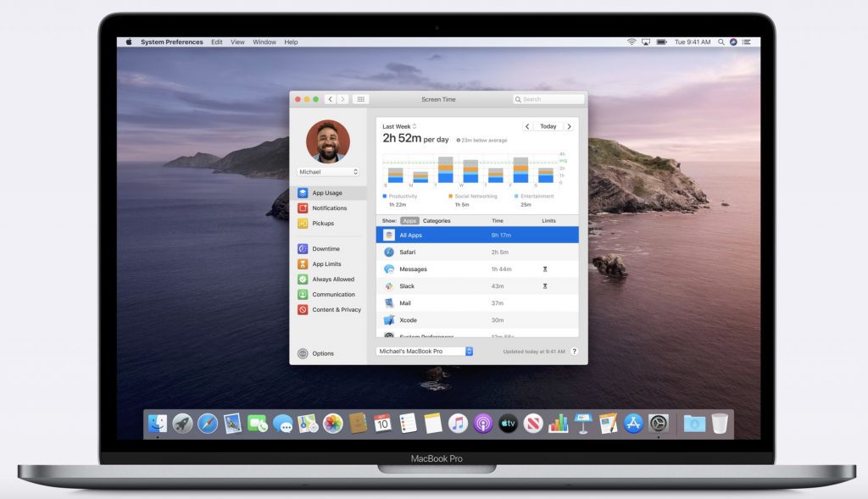The height and width of the screenshot is (499, 868).
Task: Open Communication settings
Action: 333,295
